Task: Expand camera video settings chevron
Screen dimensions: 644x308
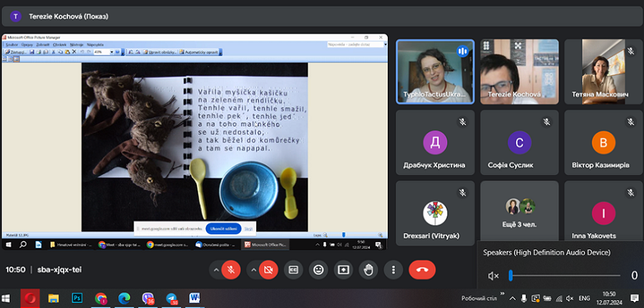Action: [253, 270]
